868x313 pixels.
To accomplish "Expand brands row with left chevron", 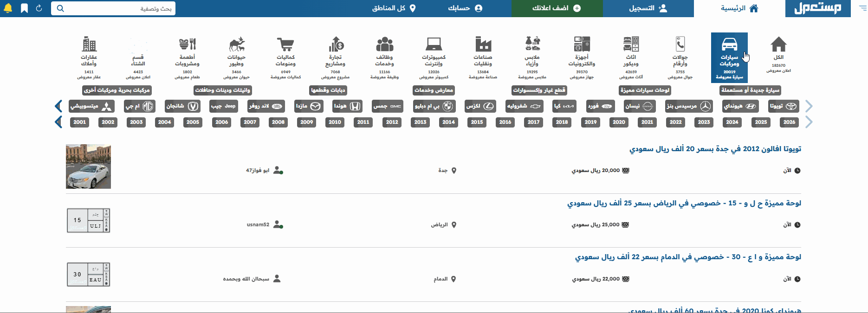I will pyautogui.click(x=58, y=106).
